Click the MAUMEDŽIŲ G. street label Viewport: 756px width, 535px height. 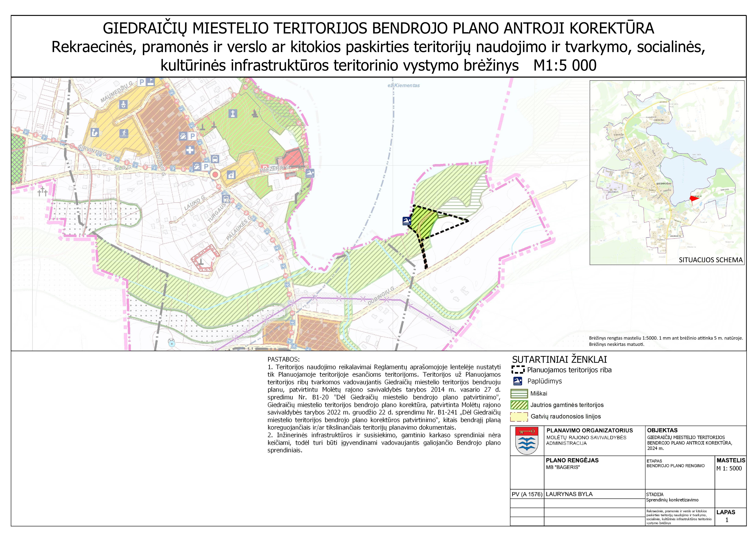(x=118, y=92)
